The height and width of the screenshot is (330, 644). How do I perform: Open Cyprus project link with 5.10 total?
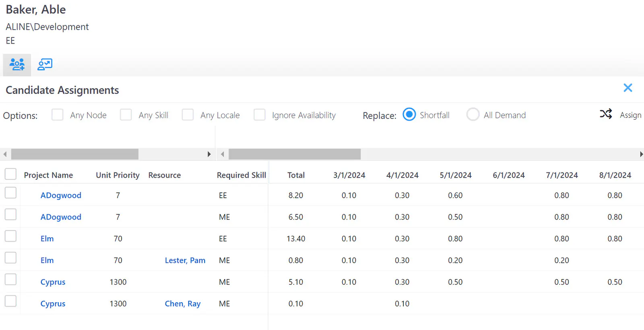tap(53, 282)
